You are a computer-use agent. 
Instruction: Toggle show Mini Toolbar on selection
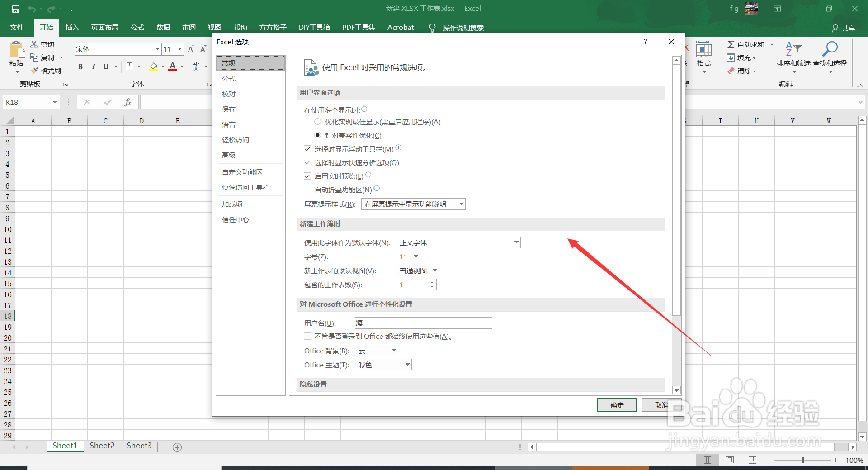(x=307, y=149)
